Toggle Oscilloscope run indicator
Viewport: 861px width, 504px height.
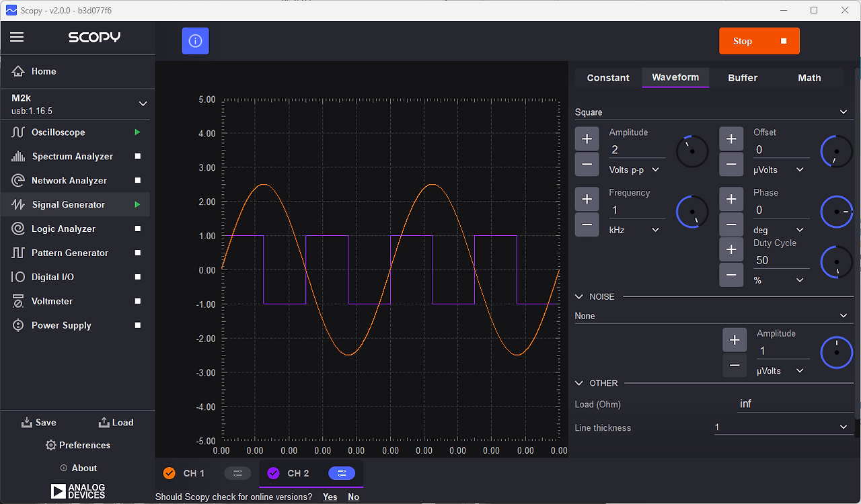click(137, 132)
